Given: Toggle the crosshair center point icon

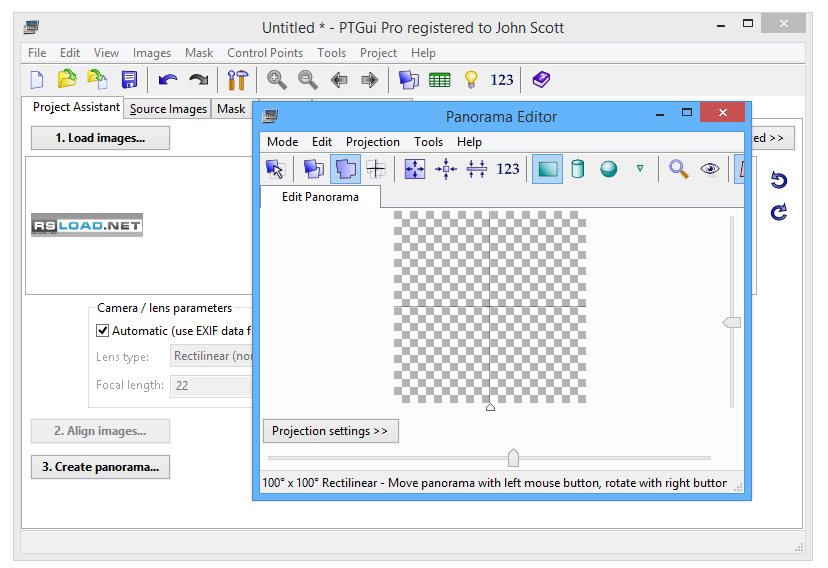Looking at the screenshot, I should point(376,169).
